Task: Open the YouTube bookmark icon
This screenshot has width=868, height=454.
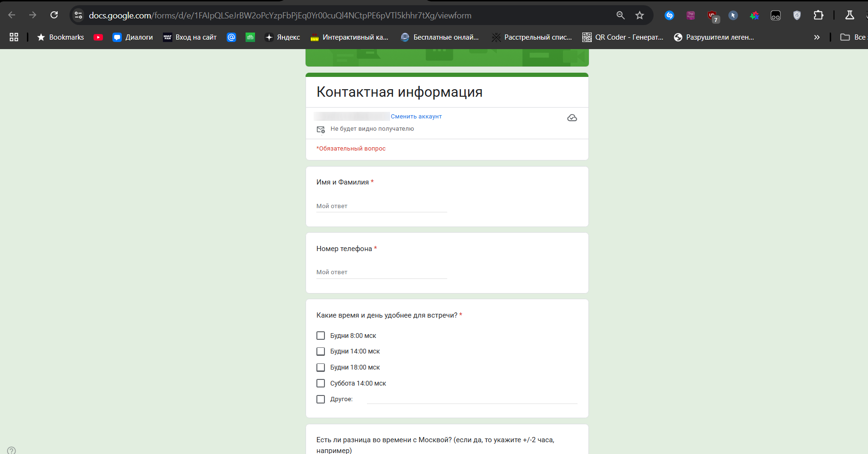Action: coord(98,37)
